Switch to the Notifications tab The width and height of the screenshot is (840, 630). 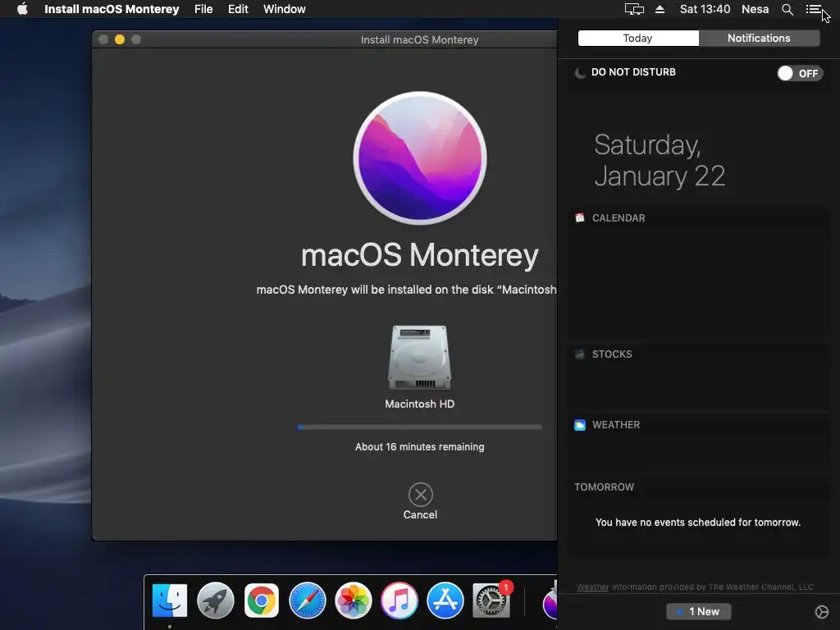(x=759, y=38)
